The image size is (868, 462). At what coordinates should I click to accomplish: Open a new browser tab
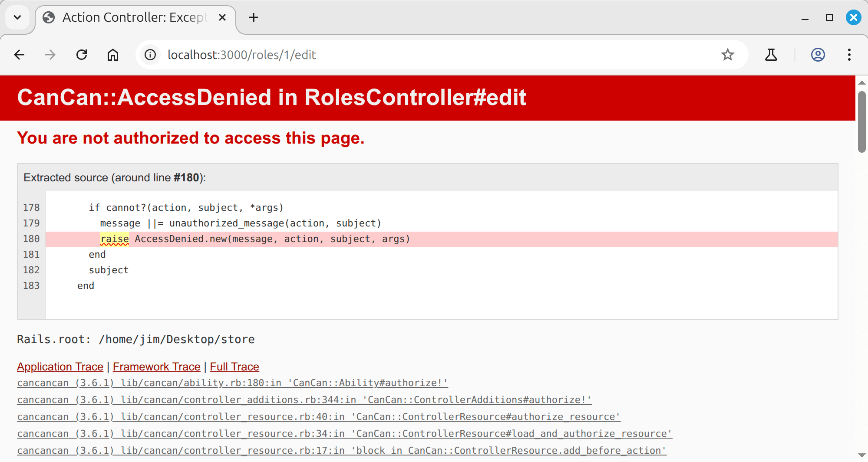[x=254, y=17]
